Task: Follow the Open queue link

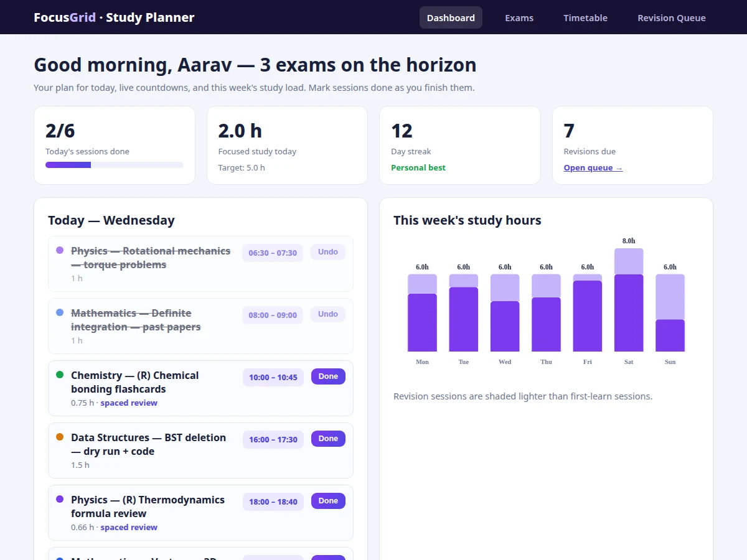Action: [x=593, y=168]
